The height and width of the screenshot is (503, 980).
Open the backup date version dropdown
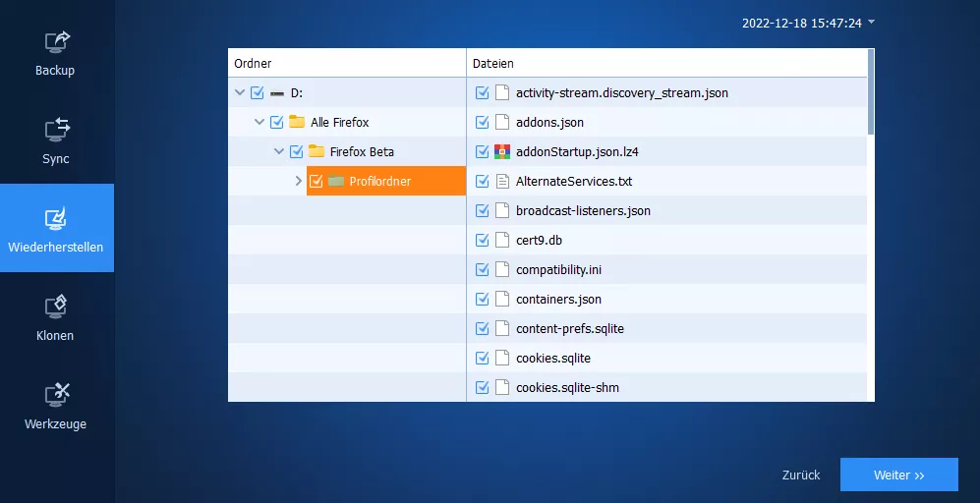pyautogui.click(x=870, y=22)
